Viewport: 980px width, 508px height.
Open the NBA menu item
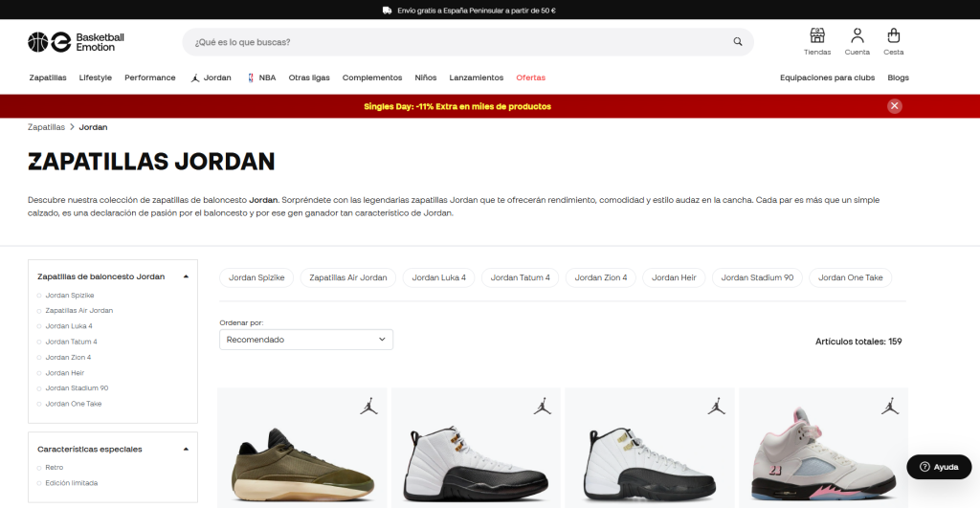click(261, 77)
